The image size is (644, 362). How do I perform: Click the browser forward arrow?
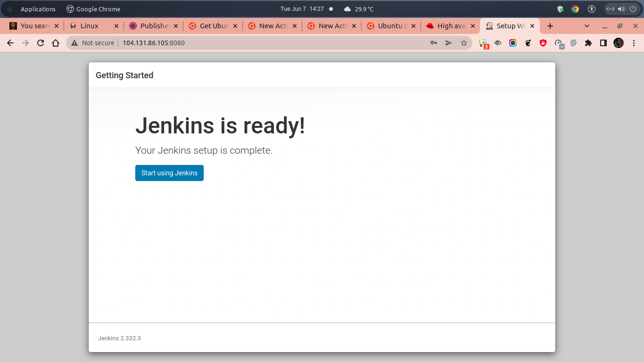25,43
